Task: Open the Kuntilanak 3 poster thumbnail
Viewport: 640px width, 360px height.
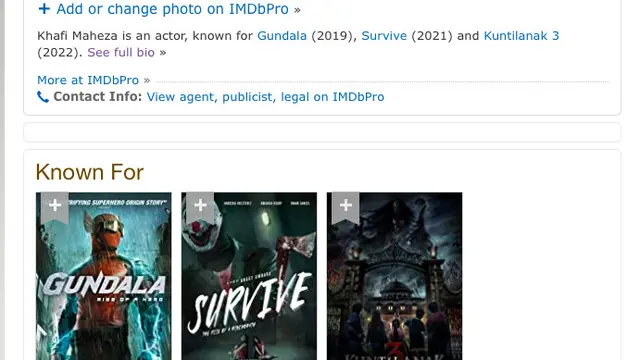Action: pos(394,276)
